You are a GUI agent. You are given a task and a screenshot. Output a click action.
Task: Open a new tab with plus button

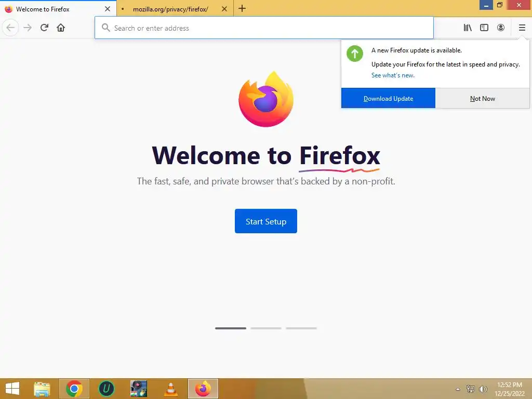(242, 8)
